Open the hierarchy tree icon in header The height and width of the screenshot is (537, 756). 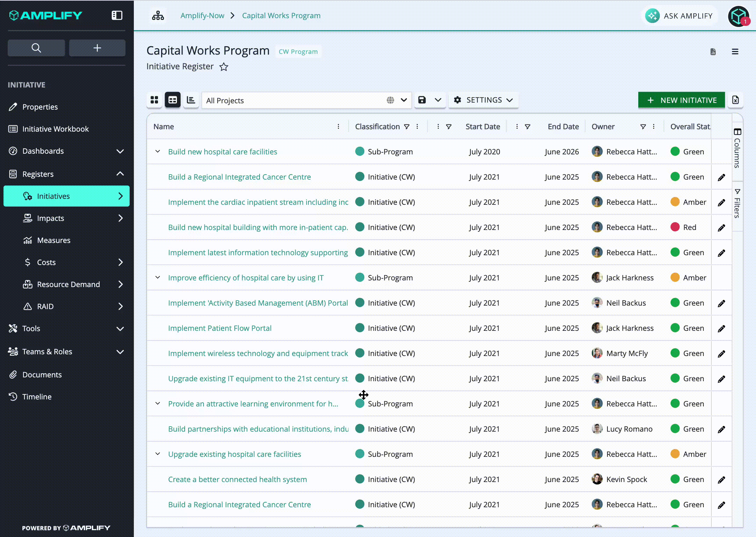[158, 15]
